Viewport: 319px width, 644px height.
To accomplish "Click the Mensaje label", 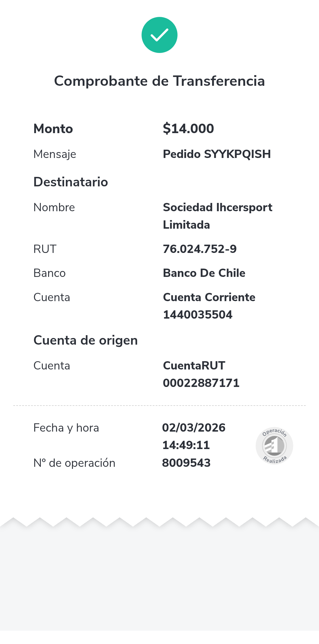I will tap(55, 154).
